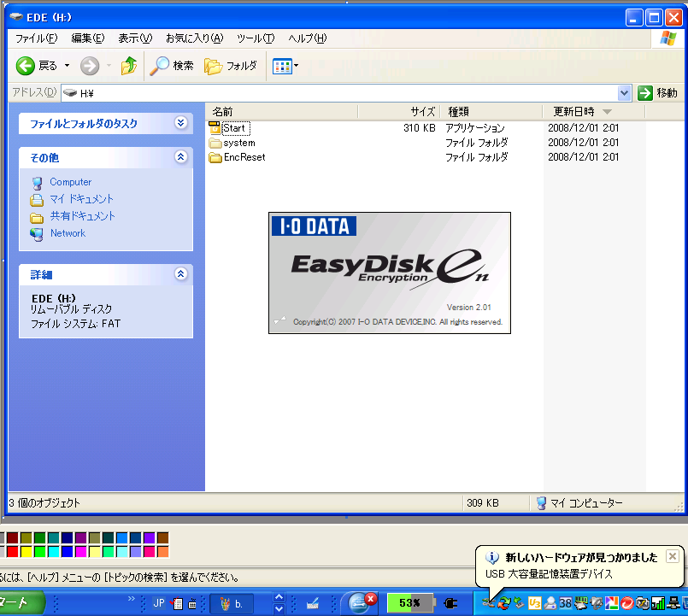
Task: Click the Up one folder icon
Action: pos(129,66)
